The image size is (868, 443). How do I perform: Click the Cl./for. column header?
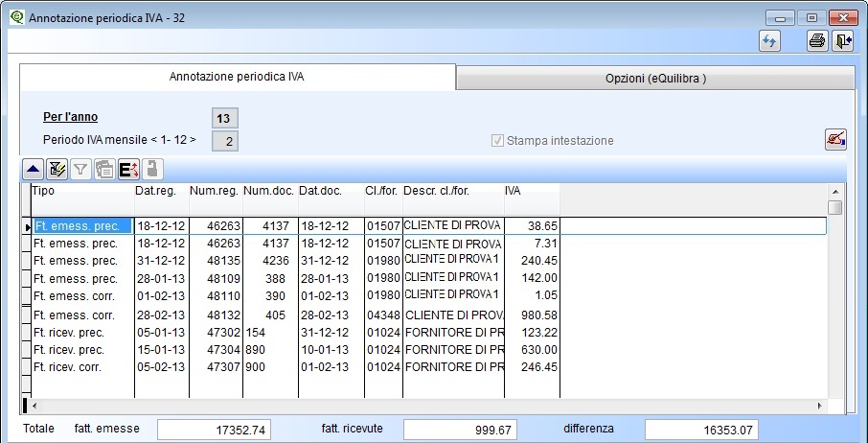coord(383,199)
